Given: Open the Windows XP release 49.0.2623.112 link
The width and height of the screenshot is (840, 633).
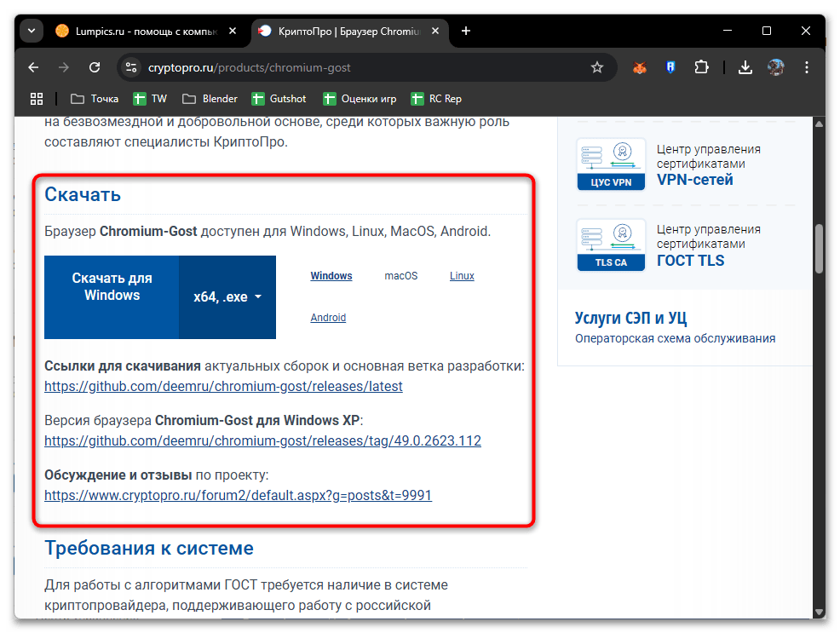Looking at the screenshot, I should tap(262, 440).
